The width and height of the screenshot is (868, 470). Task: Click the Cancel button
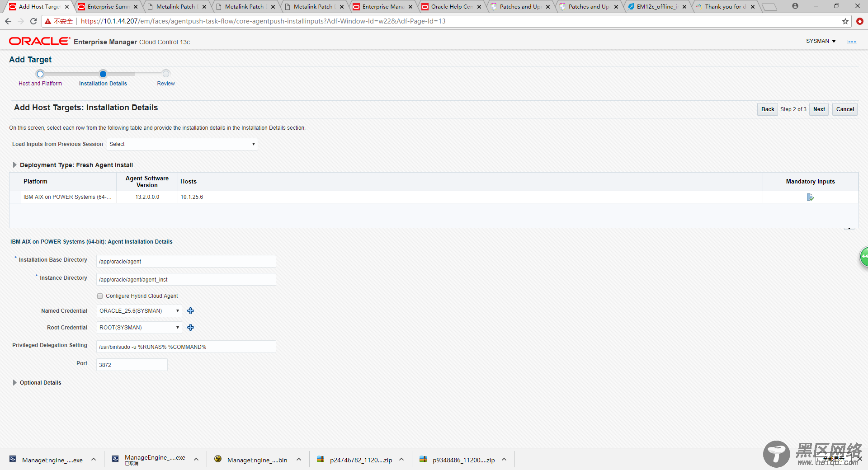[845, 109]
